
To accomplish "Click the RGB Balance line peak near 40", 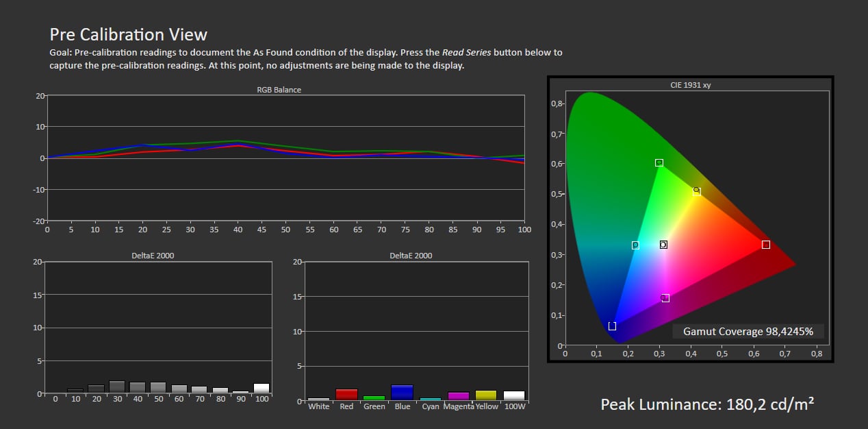I will 238,140.
